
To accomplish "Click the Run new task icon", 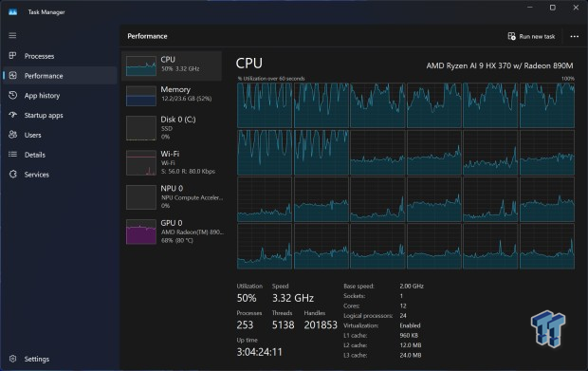I will (511, 36).
